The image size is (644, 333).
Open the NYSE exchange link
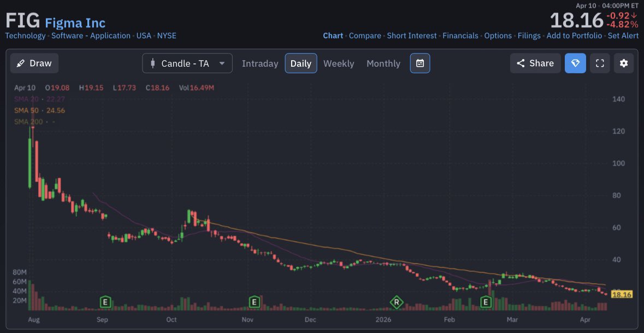pos(167,36)
